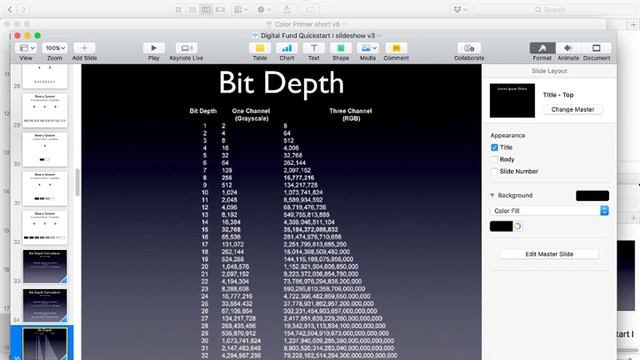Screen dimensions: 640x360
Task: Switch to the Animate inspector
Action: (568, 48)
